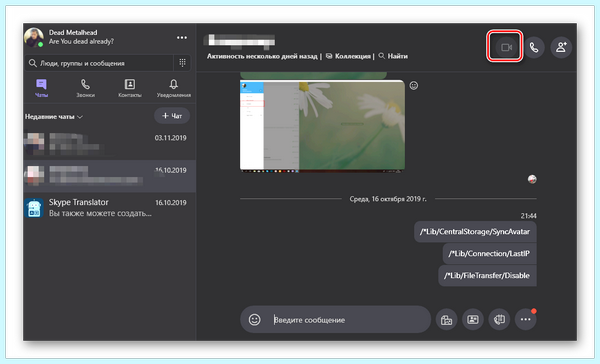The height and width of the screenshot is (364, 600).
Task: Click the blurred contact name in header
Action: point(240,41)
